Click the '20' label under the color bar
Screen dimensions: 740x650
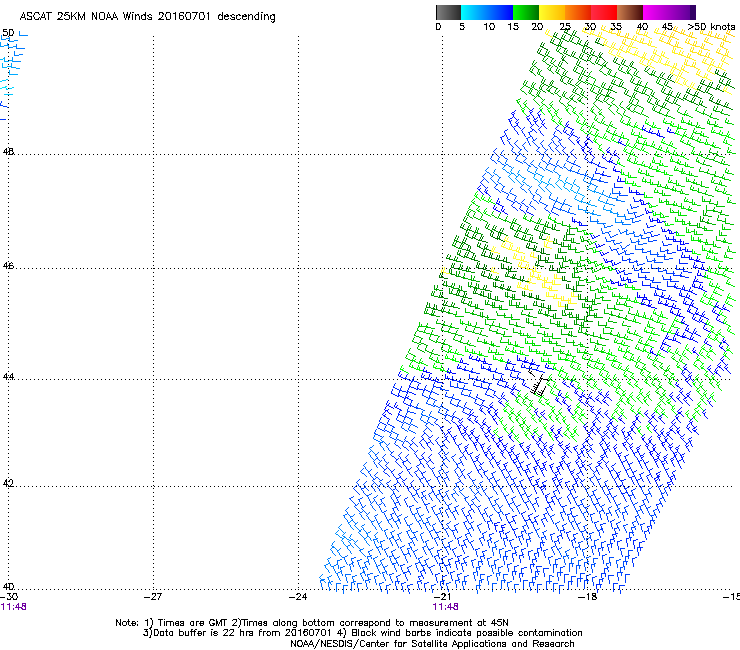[537, 27]
